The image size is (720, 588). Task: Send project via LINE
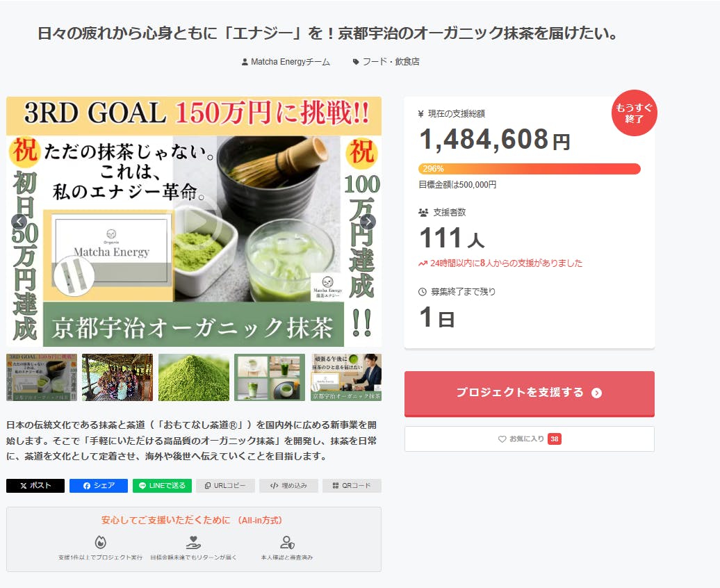tap(162, 486)
